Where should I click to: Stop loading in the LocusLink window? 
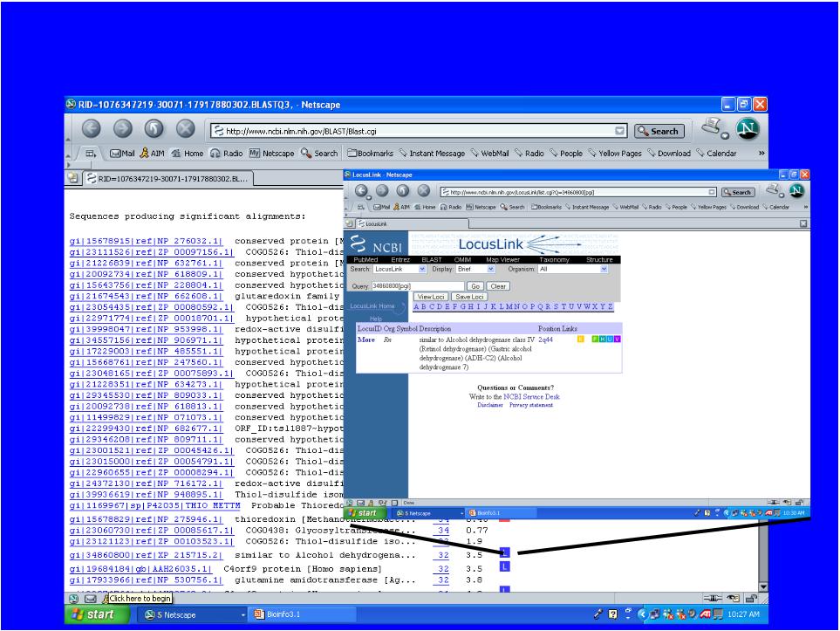click(x=424, y=191)
